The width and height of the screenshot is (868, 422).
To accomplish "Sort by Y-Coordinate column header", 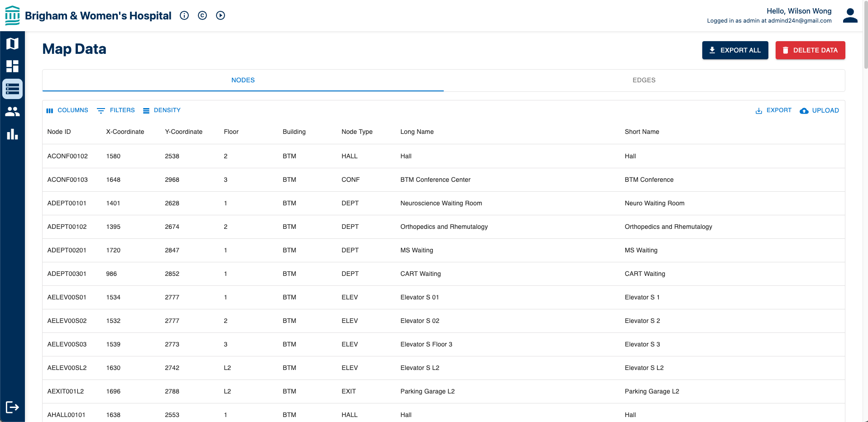I will click(183, 132).
